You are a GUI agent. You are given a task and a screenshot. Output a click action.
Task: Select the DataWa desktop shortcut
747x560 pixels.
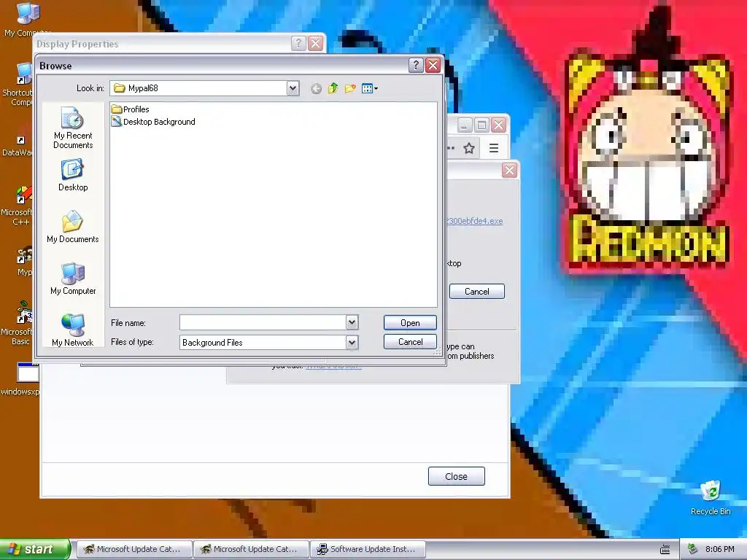coord(18,145)
